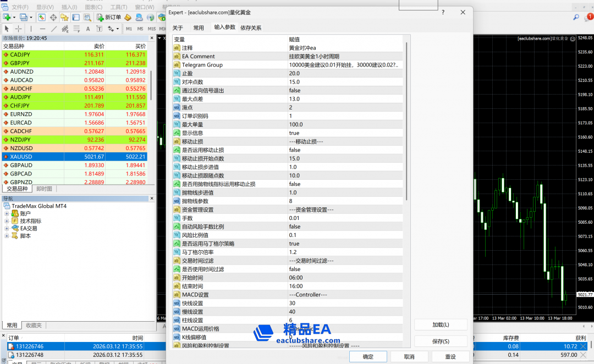Image resolution: width=594 pixels, height=364 pixels.
Task: Select the text label (A) tool
Action: tap(88, 29)
